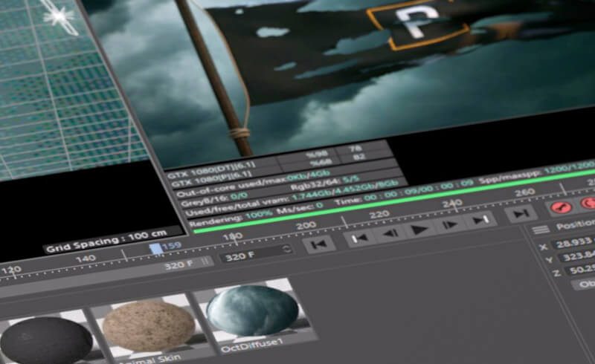Image resolution: width=595 pixels, height=364 pixels.
Task: Go to start of animation
Action: pyautogui.click(x=319, y=244)
